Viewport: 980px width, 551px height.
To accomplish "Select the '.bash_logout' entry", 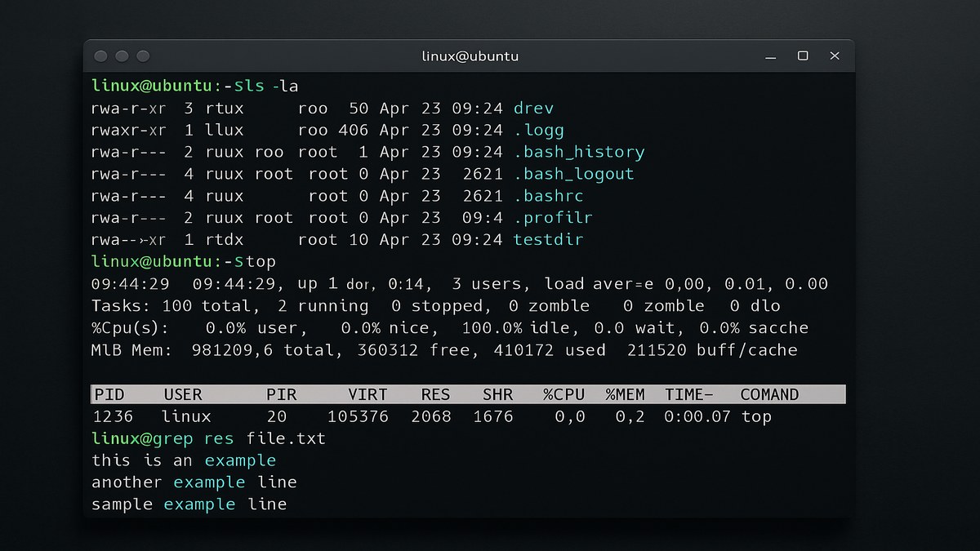I will 576,173.
